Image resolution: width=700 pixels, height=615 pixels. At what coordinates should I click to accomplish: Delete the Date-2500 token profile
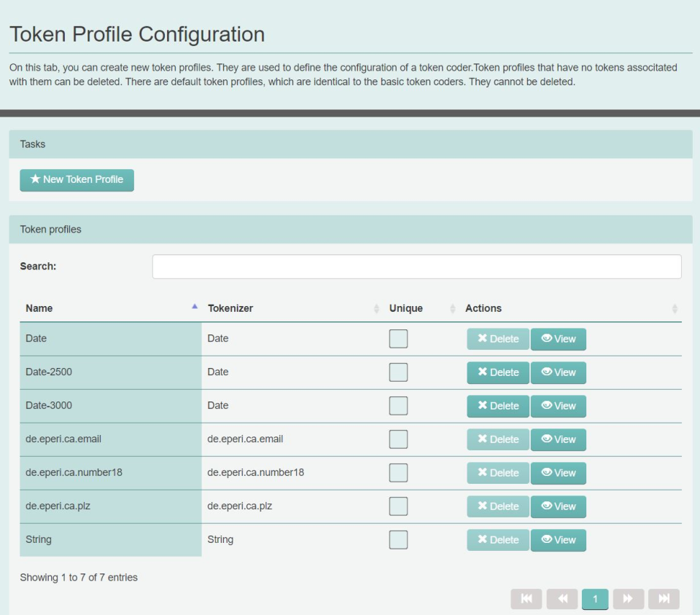coord(498,372)
